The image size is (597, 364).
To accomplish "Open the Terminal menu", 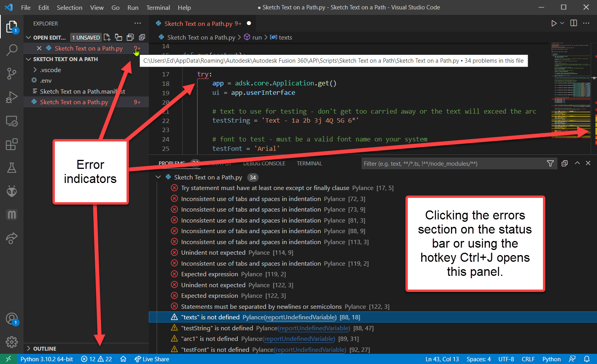I will (x=158, y=7).
